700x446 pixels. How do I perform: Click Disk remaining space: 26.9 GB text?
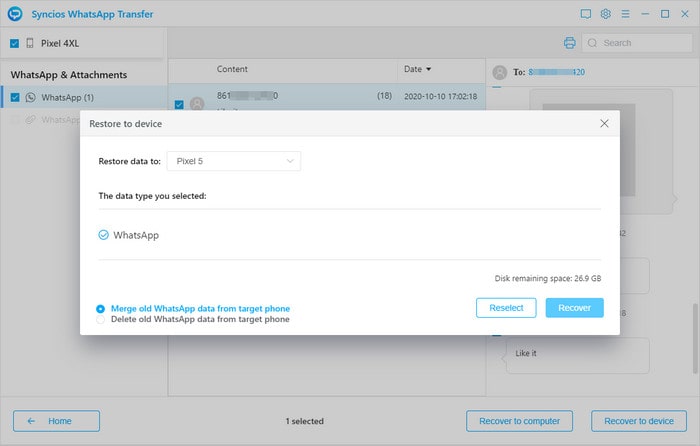548,279
